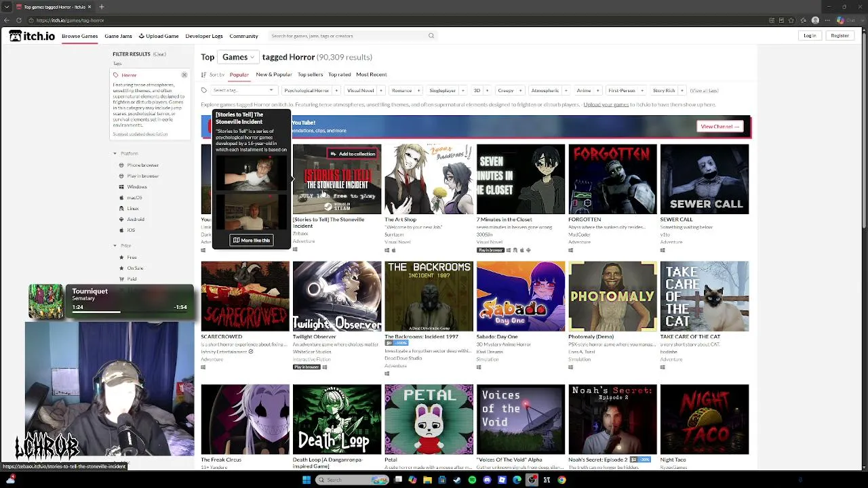Click Add to collection on Stoneville Incident
Image resolution: width=868 pixels, height=488 pixels.
coord(353,154)
